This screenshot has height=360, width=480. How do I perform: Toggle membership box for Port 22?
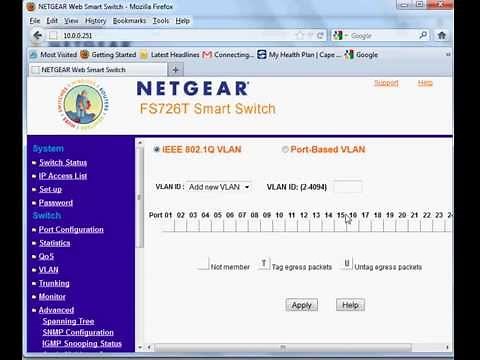click(x=427, y=226)
